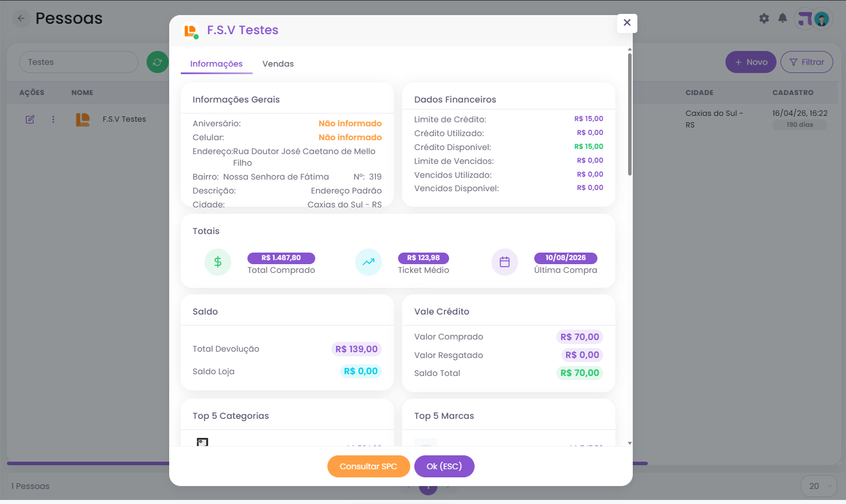This screenshot has height=504, width=846.
Task: Click the 190 dias badge
Action: coord(800,125)
